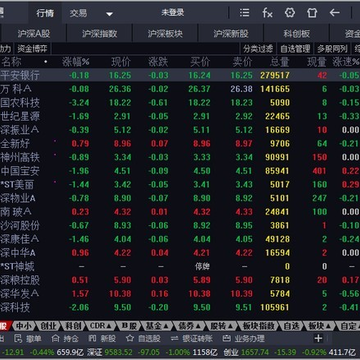Click the plus icon to add shortcut
This screenshot has width=360, height=360.
point(318,339)
